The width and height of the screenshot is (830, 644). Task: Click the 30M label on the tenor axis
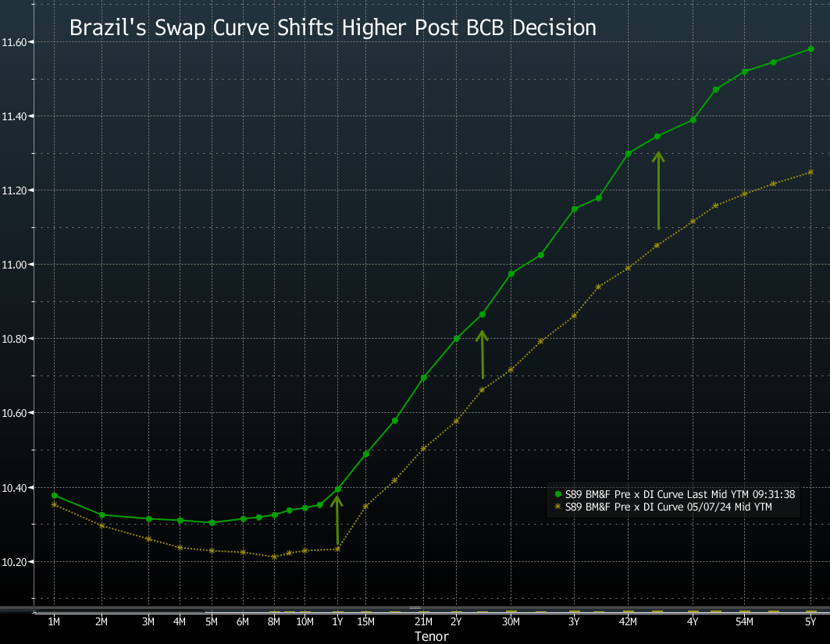coord(511,622)
